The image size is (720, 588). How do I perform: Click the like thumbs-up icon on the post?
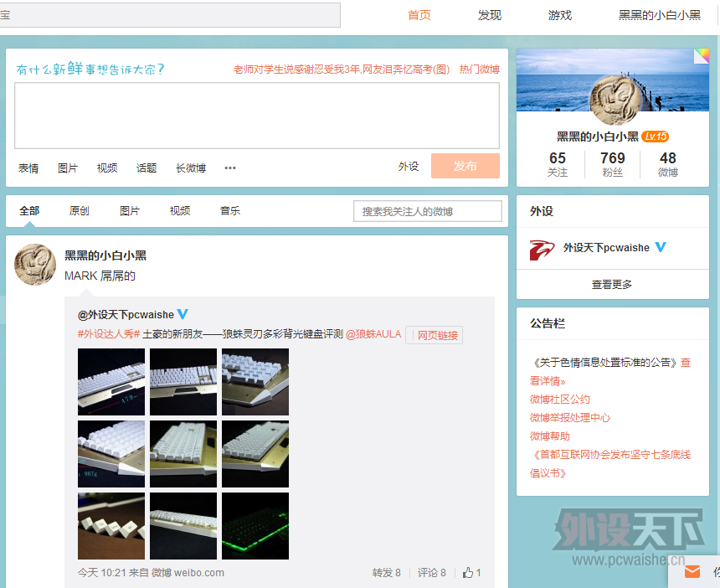[x=468, y=572]
